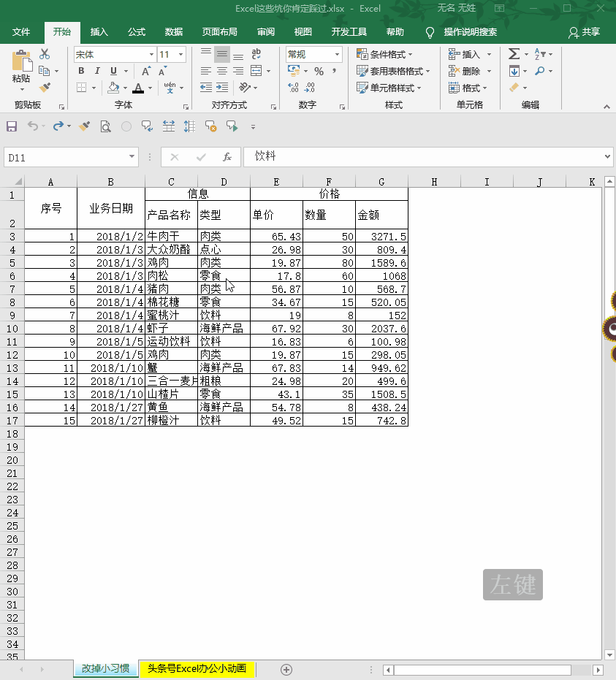Cut selection with the scissors icon

(x=45, y=54)
